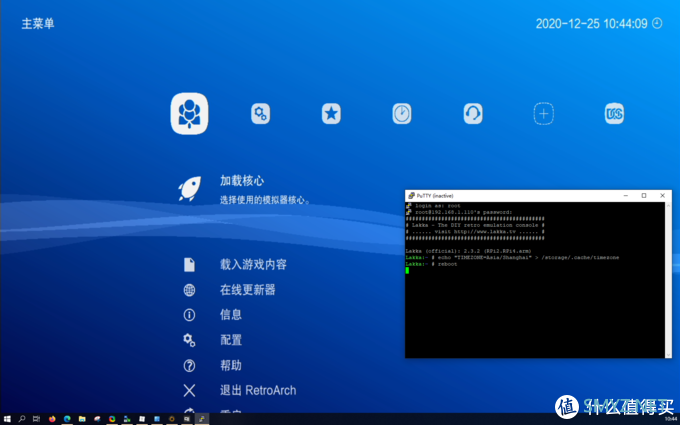Screen dimensions: 680x425
Task: Open the History clock category icon
Action: (402, 114)
